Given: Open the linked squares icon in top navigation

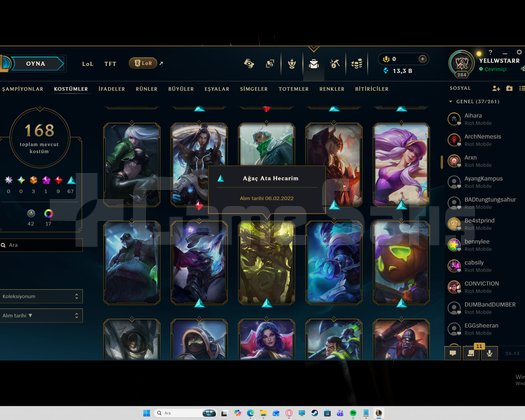Looking at the screenshot, I should 270,63.
